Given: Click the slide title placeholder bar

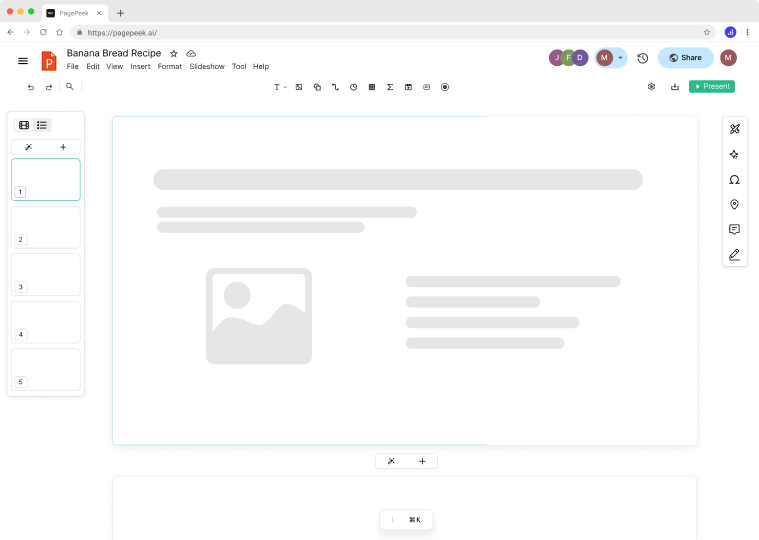Looking at the screenshot, I should 398,180.
